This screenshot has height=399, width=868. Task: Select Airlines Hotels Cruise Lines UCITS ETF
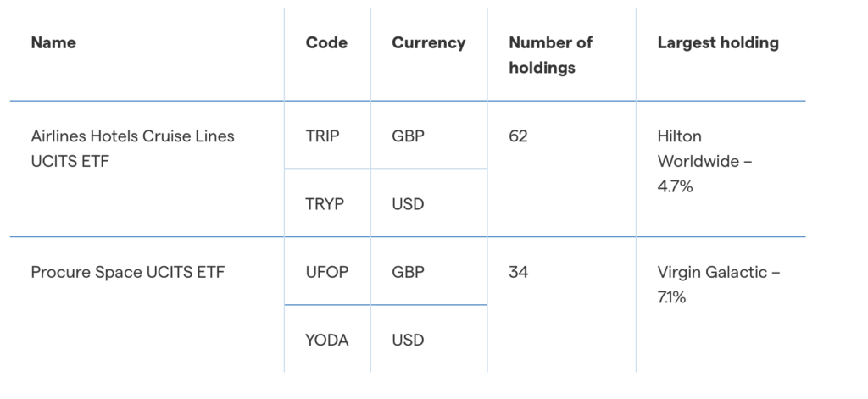tap(133, 147)
